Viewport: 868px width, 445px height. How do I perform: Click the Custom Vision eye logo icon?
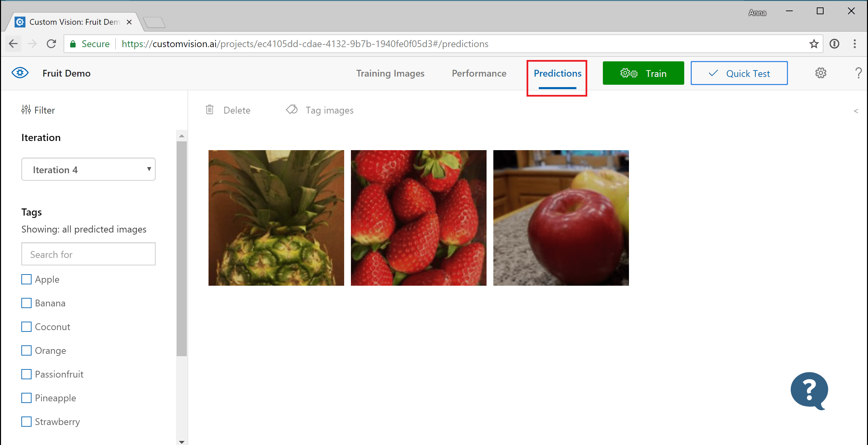(19, 73)
